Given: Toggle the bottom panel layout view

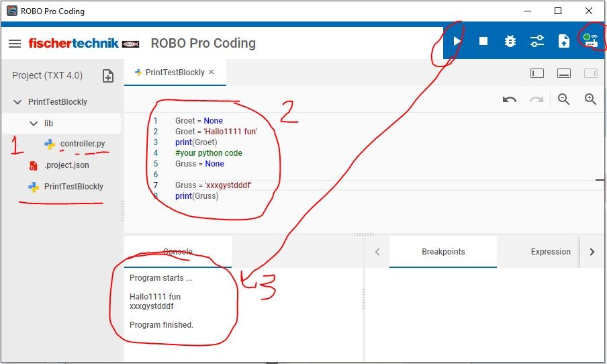Looking at the screenshot, I should click(x=564, y=73).
